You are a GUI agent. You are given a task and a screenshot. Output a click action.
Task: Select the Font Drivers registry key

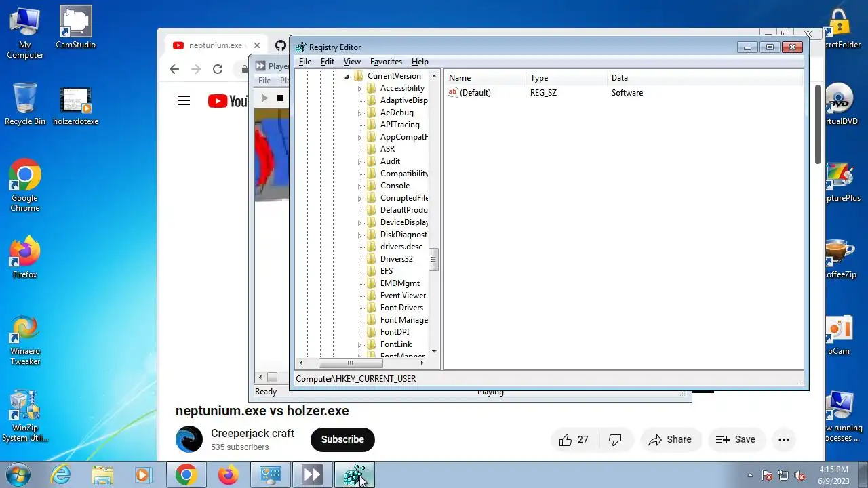(401, 308)
